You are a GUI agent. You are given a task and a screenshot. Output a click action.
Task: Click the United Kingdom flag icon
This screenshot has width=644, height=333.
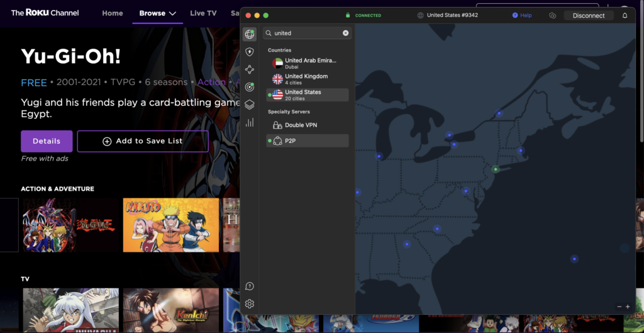(277, 79)
